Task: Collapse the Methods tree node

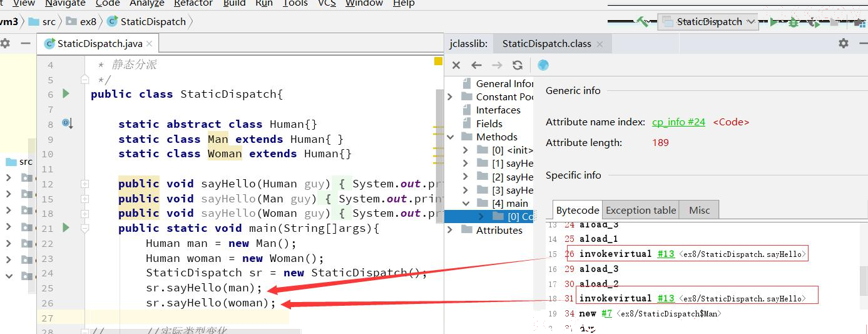Action: point(450,137)
